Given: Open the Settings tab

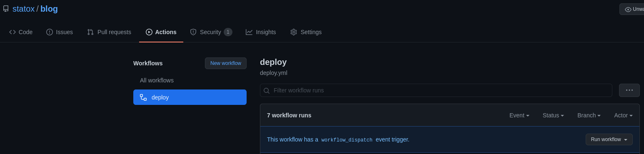Looking at the screenshot, I should (306, 32).
